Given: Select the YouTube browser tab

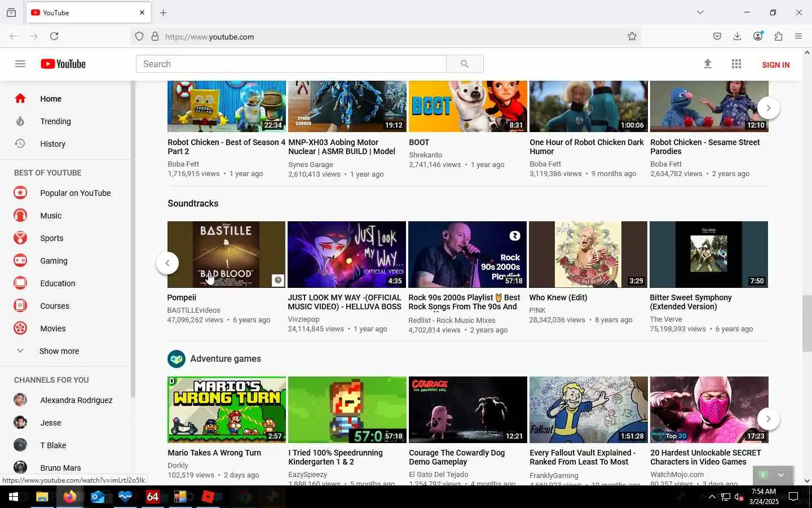Looking at the screenshot, I should click(87, 12).
